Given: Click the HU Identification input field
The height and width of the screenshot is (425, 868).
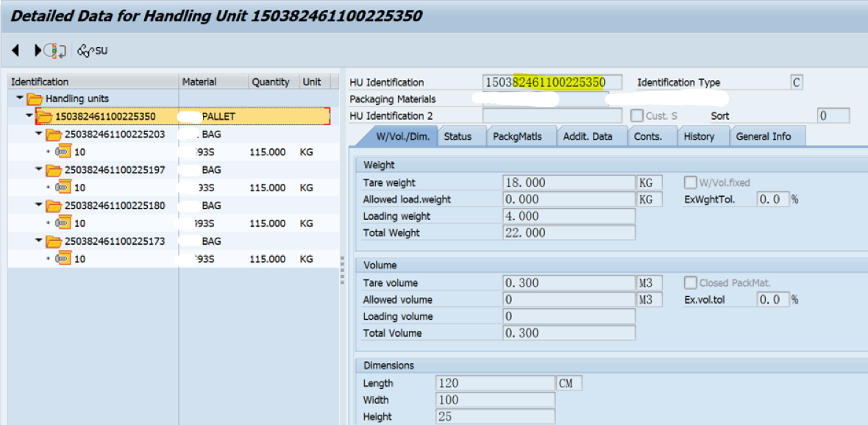Looking at the screenshot, I should point(552,82).
